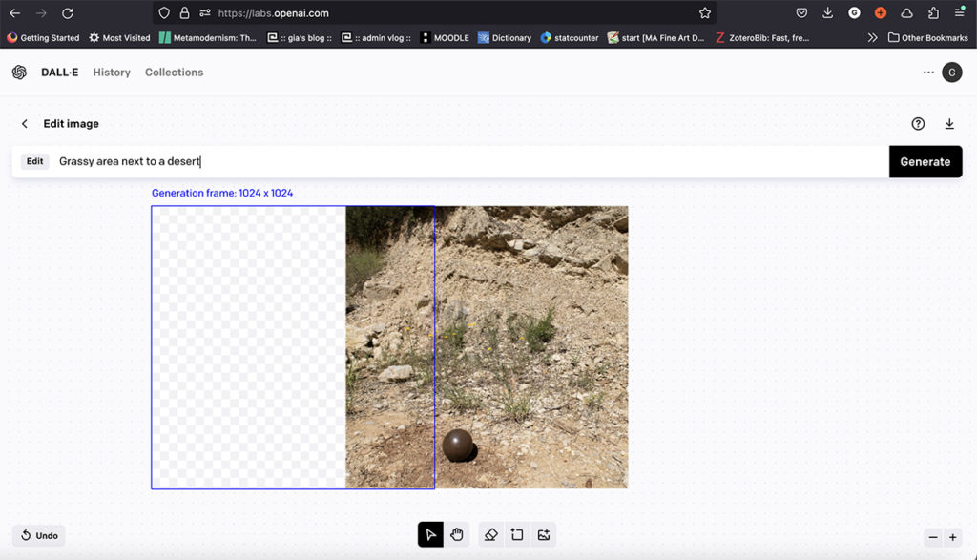Open the help question mark icon
This screenshot has width=977, height=560.
(x=918, y=124)
